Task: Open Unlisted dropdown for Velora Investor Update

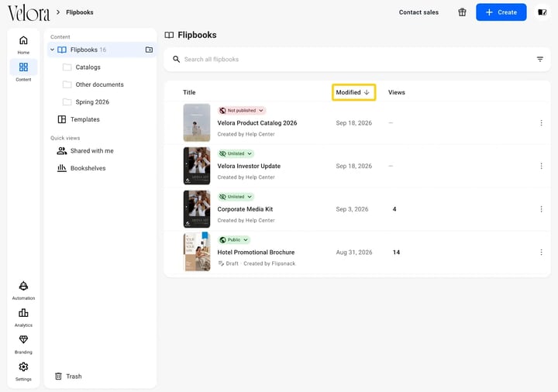Action: [236, 153]
